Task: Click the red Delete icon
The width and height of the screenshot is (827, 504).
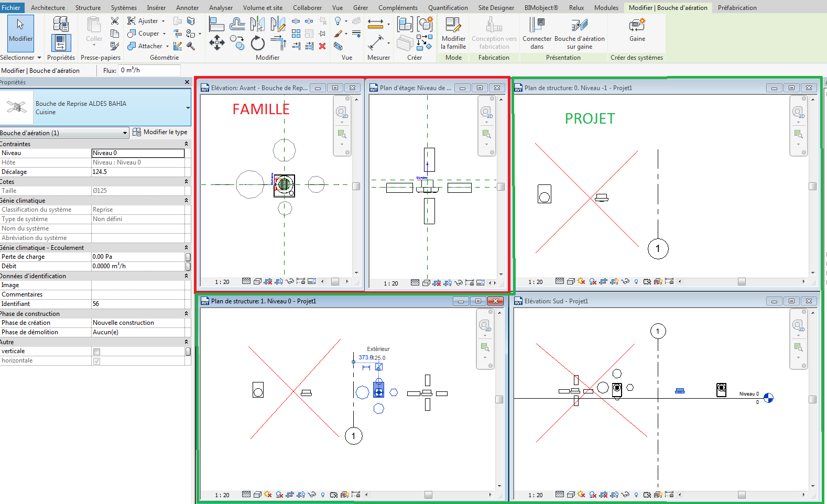Action: tap(322, 46)
